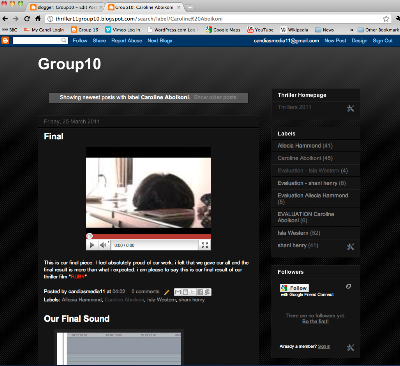Open the Alecia Hammond (41) label

(x=305, y=146)
